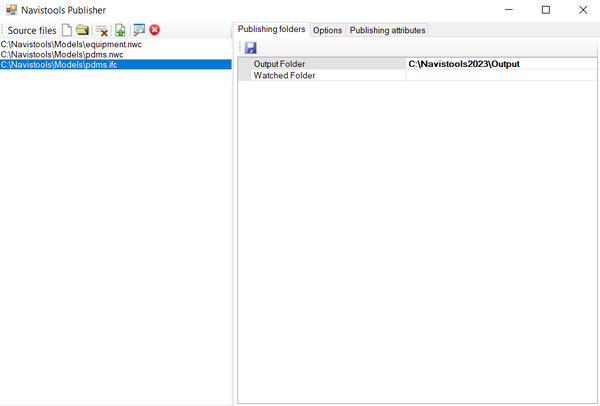Click the Watched Folder property label
600x406 pixels.
pyautogui.click(x=284, y=75)
